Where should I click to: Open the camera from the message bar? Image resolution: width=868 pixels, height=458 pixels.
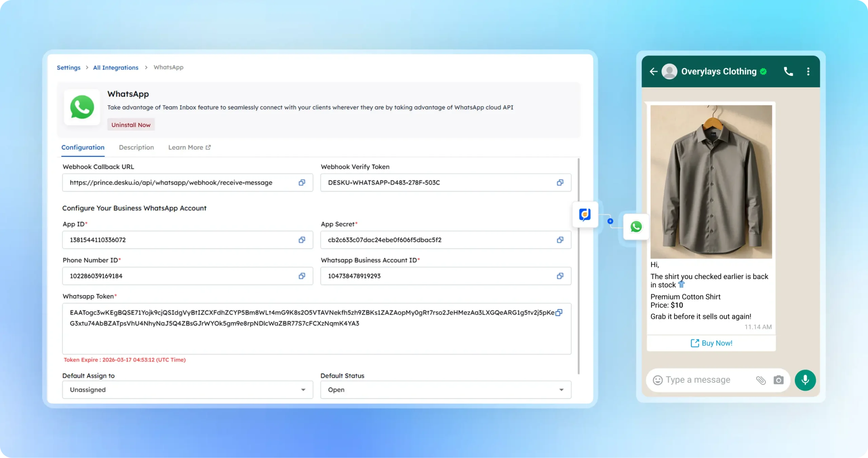click(x=778, y=380)
